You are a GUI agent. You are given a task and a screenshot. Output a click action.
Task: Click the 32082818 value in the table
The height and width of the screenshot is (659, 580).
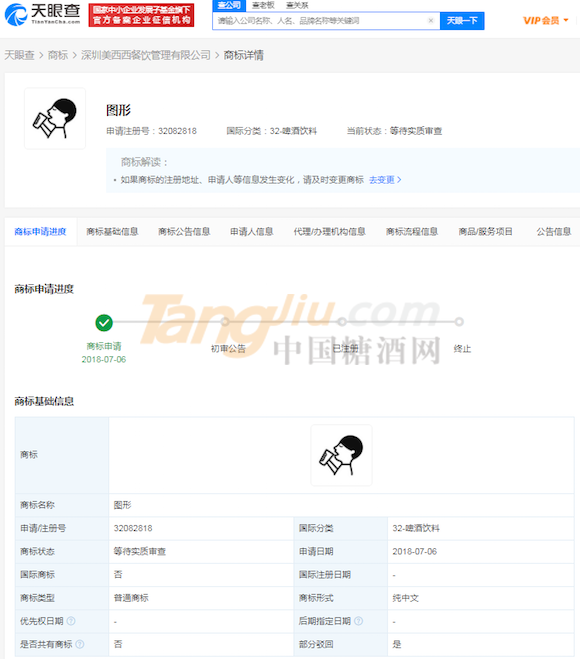(133, 528)
